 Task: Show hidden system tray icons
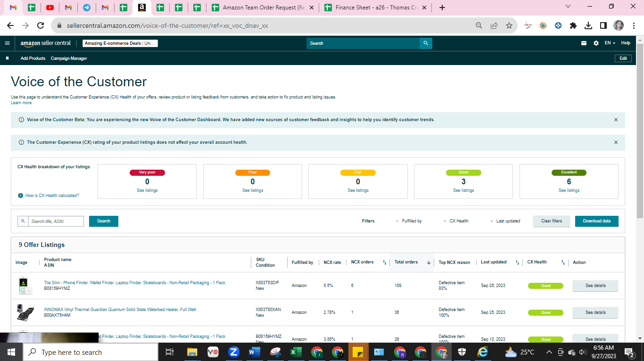(x=549, y=352)
